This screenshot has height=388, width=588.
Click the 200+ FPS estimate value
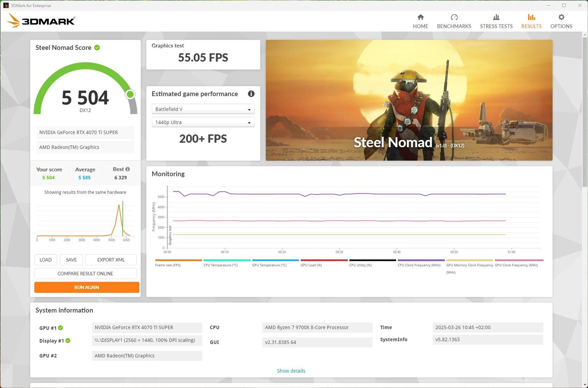pyautogui.click(x=203, y=139)
